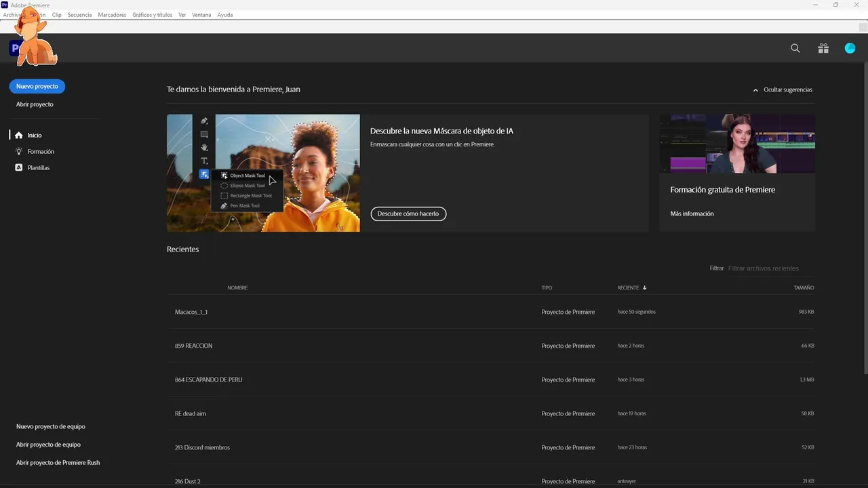Click Abrir proyecto de Premiere Rush
The width and height of the screenshot is (868, 488).
58,463
